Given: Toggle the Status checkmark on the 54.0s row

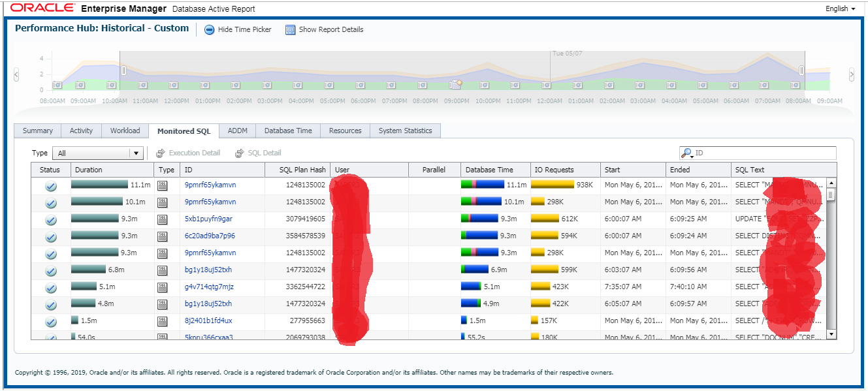Looking at the screenshot, I should coord(50,337).
